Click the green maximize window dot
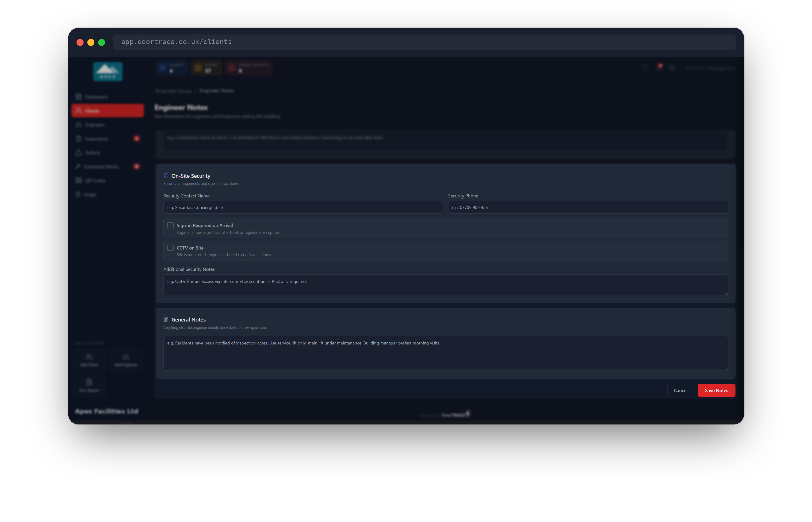Viewport: 812px width, 522px height. (101, 42)
